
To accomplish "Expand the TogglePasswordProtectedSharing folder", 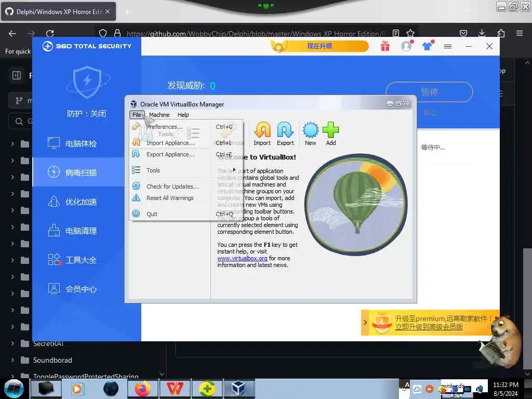I will [x=12, y=376].
